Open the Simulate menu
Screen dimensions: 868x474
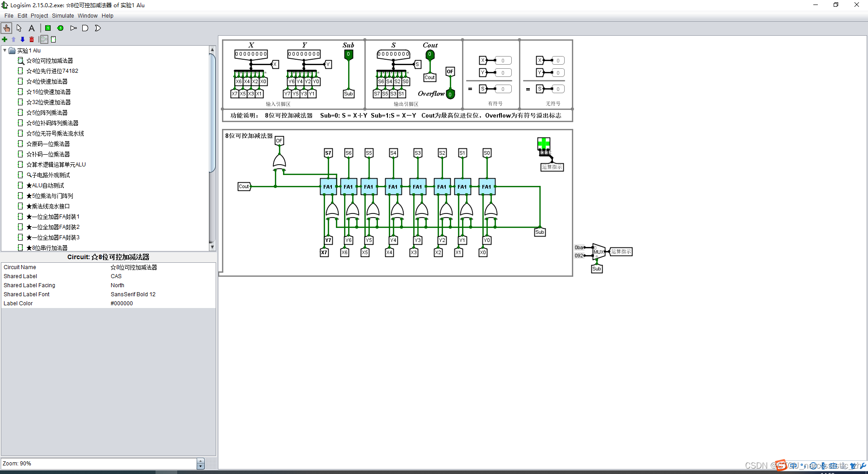point(63,16)
